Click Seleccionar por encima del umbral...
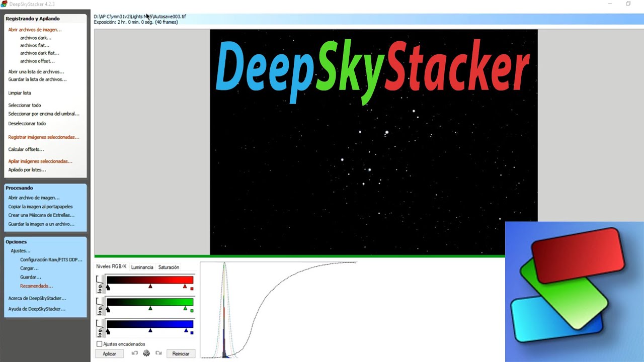Image resolution: width=644 pixels, height=362 pixels. click(x=44, y=114)
